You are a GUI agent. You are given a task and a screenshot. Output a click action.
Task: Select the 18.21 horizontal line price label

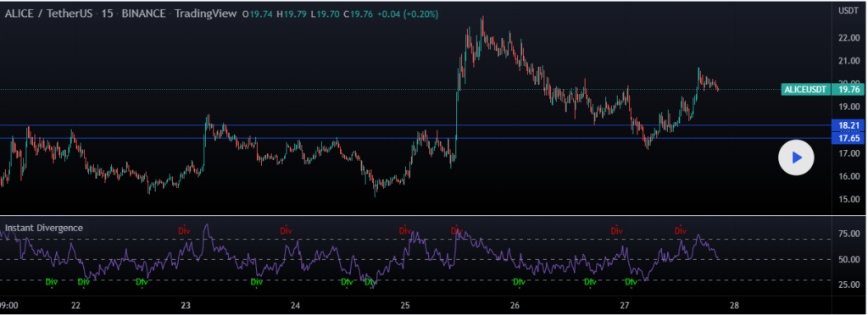pos(848,125)
